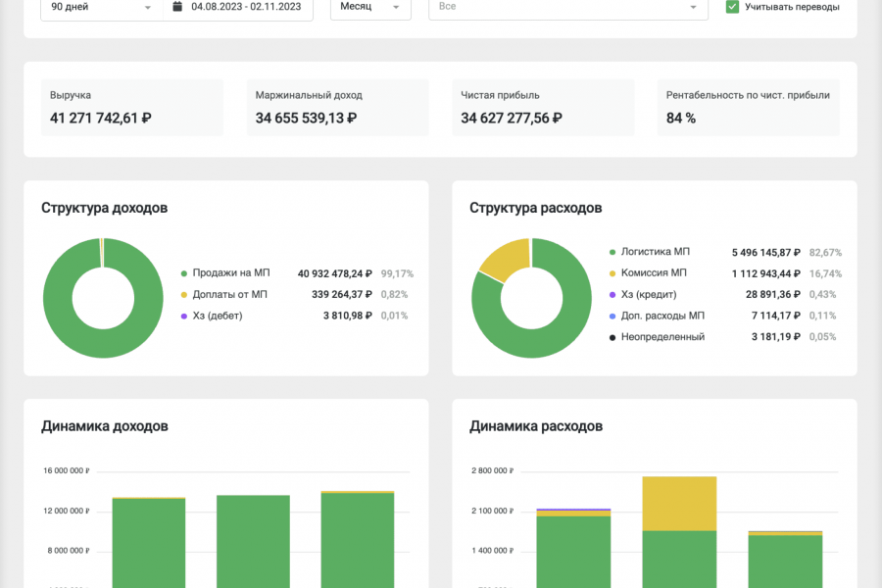Click the purple dot for 'Хз (кредит)'
This screenshot has height=588, width=882.
(612, 295)
